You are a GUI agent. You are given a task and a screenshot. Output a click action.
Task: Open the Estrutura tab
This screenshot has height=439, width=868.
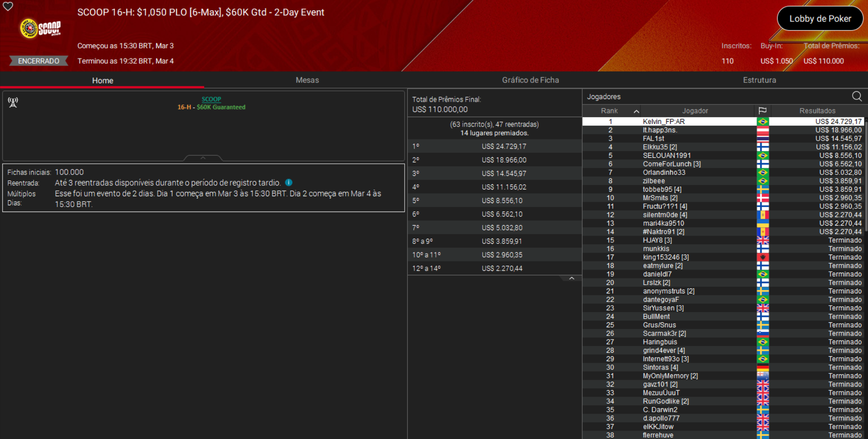point(759,80)
